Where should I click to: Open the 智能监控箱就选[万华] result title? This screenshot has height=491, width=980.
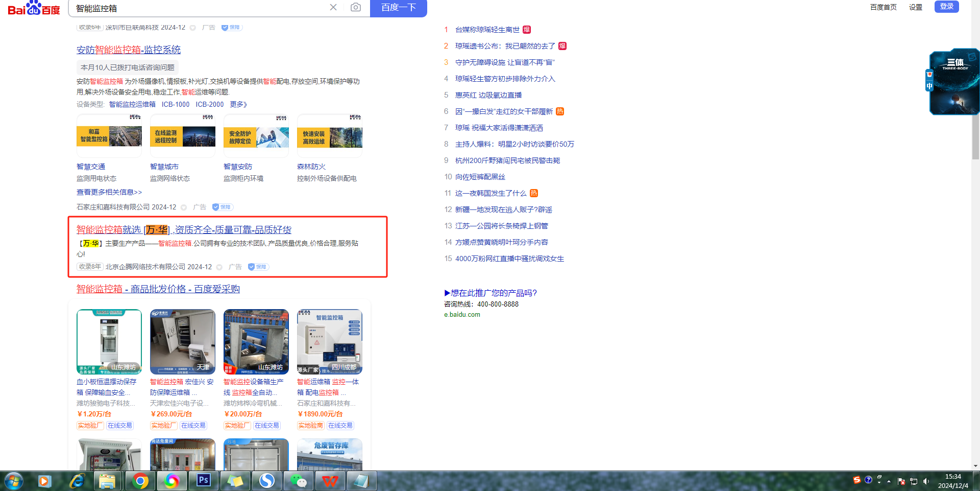click(x=184, y=230)
